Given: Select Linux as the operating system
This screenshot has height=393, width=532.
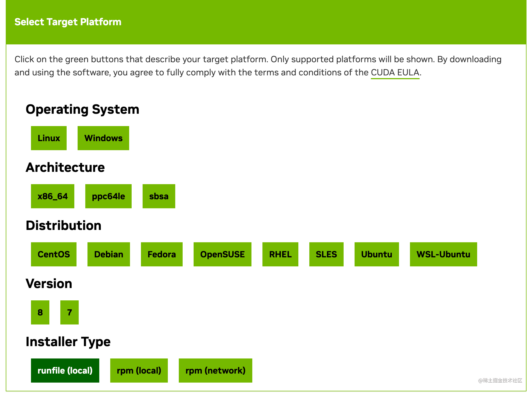Looking at the screenshot, I should tap(49, 138).
